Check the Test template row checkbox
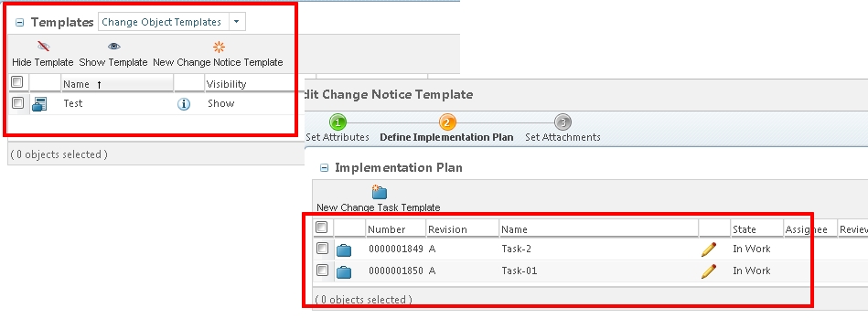 tap(17, 103)
